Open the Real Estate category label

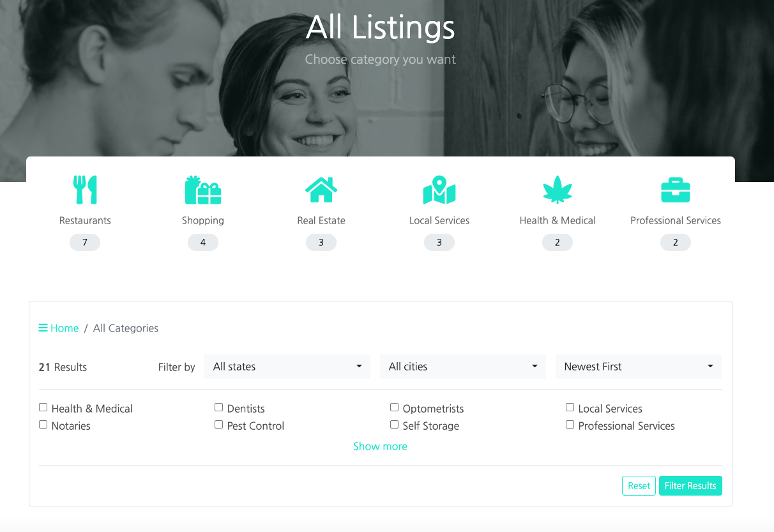click(321, 220)
